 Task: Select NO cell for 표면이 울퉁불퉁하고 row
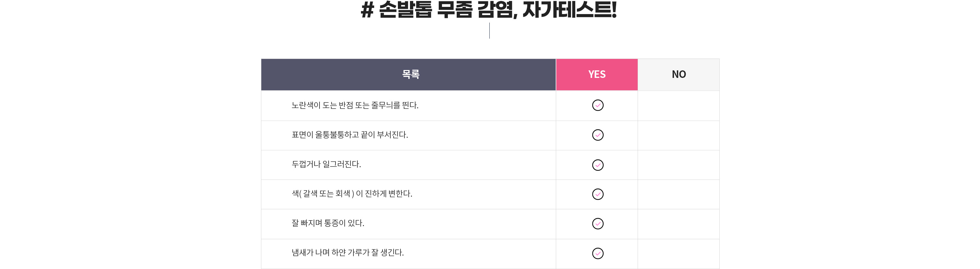point(678,135)
